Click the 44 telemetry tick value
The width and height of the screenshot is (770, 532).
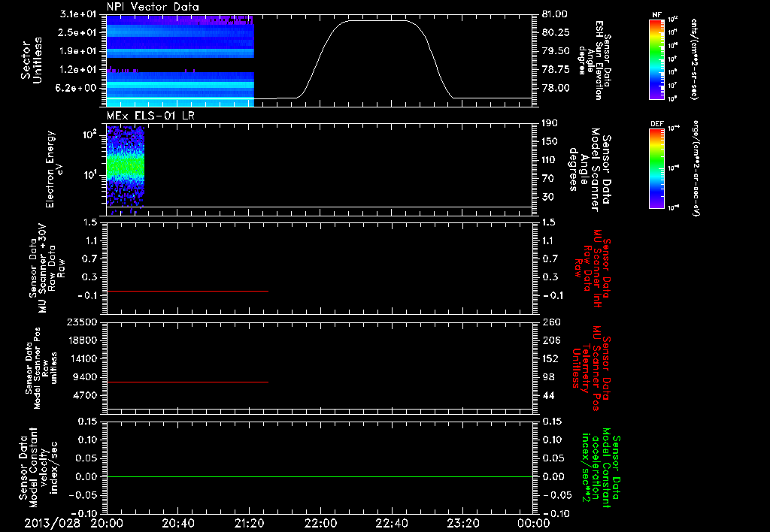548,395
